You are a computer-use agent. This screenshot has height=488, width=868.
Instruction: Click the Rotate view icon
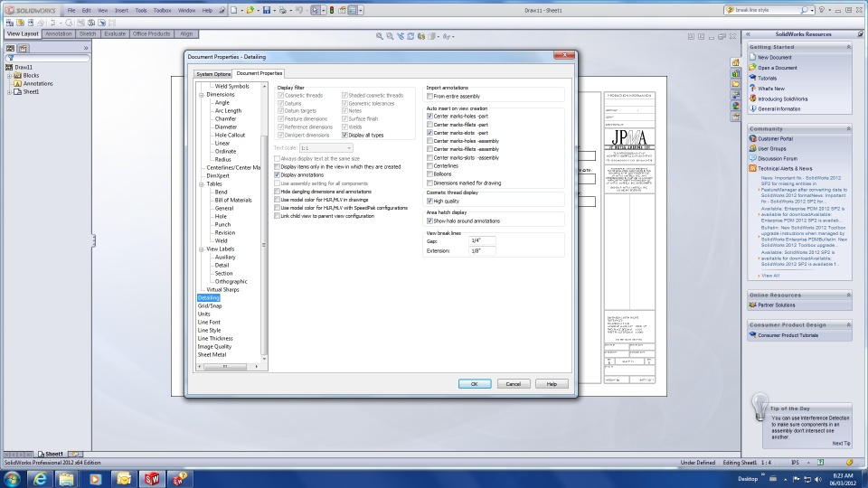click(410, 36)
